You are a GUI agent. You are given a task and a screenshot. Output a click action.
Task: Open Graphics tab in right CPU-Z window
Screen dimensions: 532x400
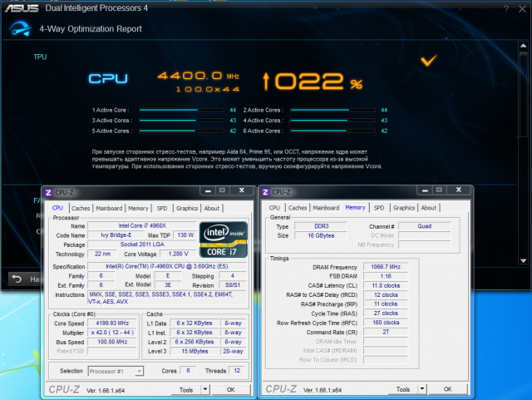click(x=404, y=208)
